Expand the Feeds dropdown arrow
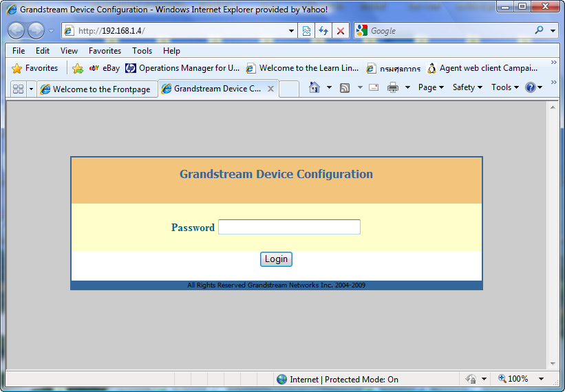The height and width of the screenshot is (392, 565). [360, 87]
